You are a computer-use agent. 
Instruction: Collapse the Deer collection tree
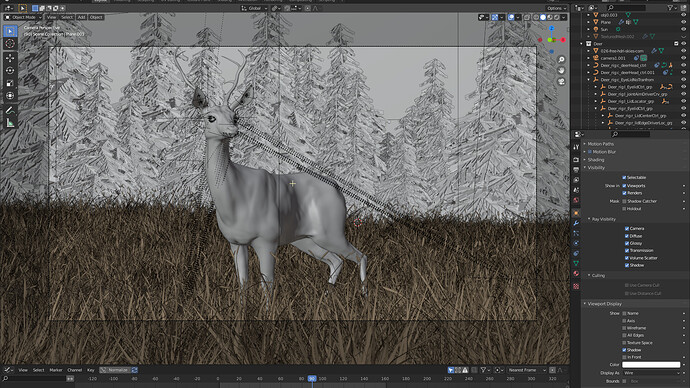(582, 44)
